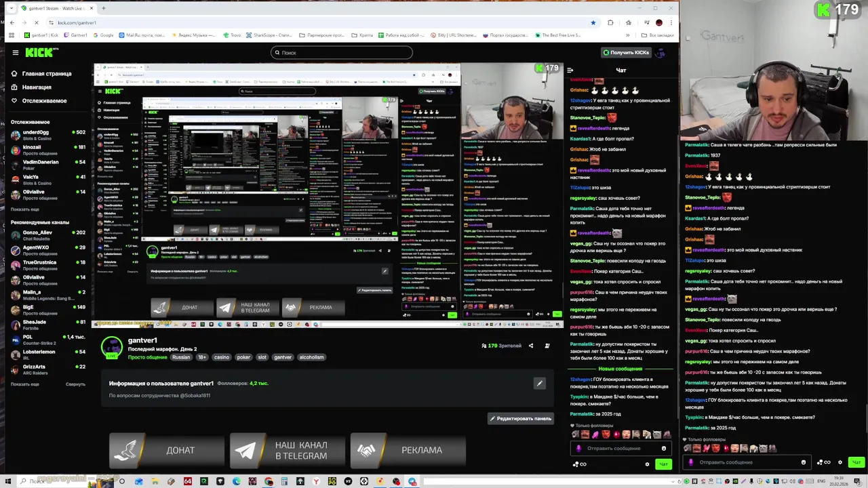
Task: Open Gonzo_Aliev recommended channel
Action: pyautogui.click(x=47, y=235)
